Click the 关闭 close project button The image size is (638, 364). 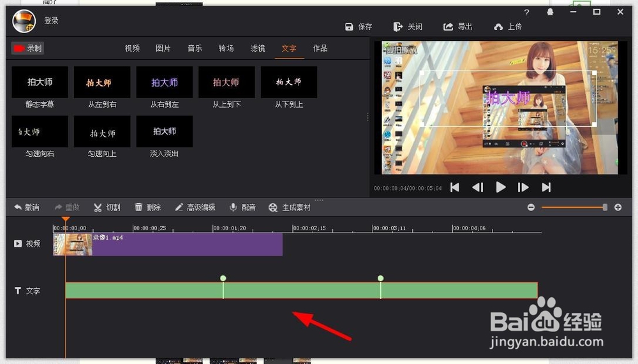(x=407, y=27)
